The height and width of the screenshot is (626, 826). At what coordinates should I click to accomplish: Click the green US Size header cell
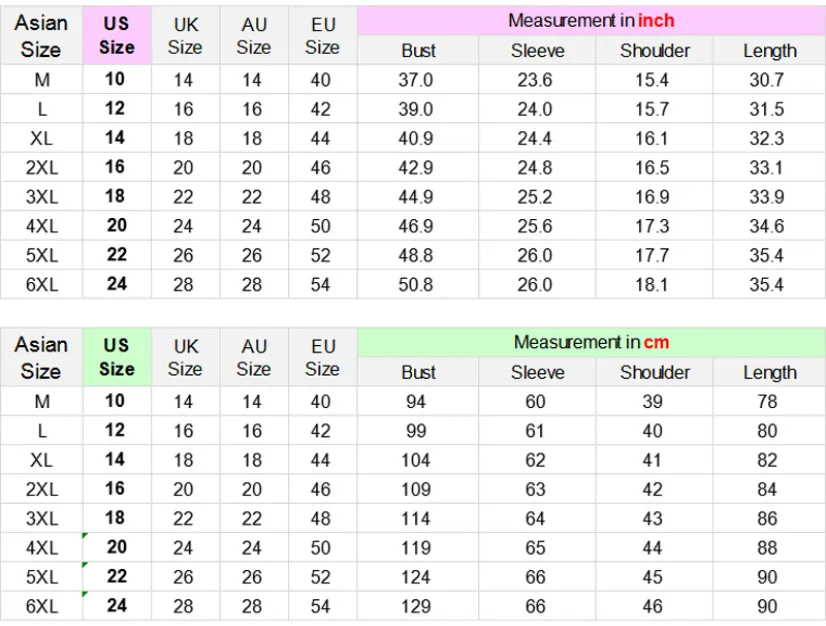[117, 357]
